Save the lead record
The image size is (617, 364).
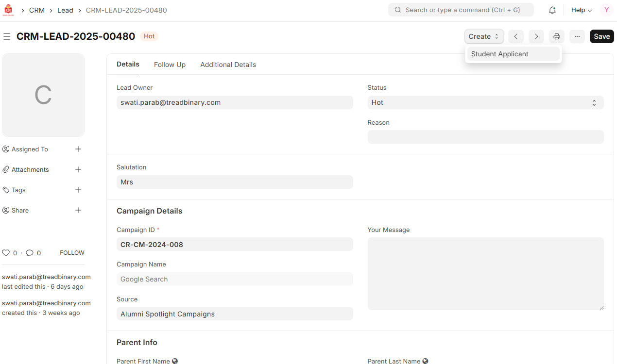(x=601, y=36)
